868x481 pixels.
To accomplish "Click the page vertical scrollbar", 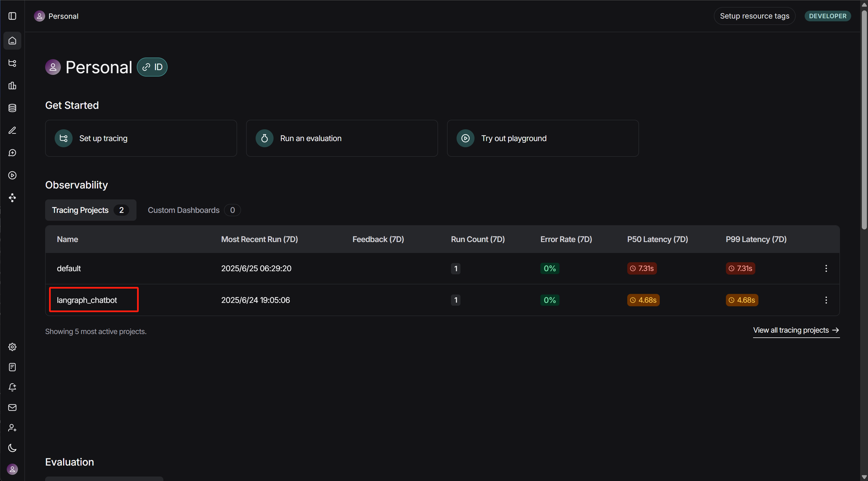I will pyautogui.click(x=864, y=120).
